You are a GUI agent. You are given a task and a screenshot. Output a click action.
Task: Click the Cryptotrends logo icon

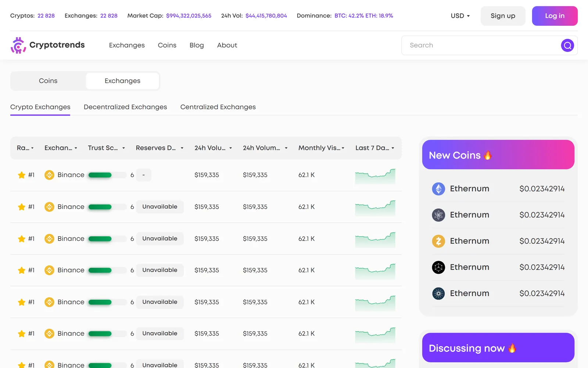(x=18, y=45)
